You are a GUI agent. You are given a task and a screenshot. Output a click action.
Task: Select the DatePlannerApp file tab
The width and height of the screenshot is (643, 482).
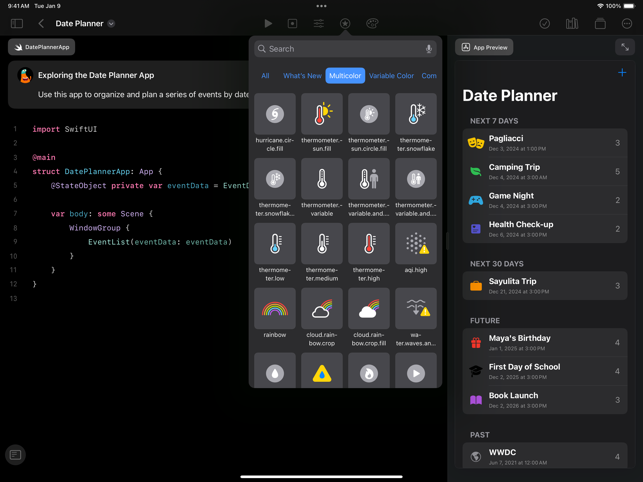coord(41,47)
